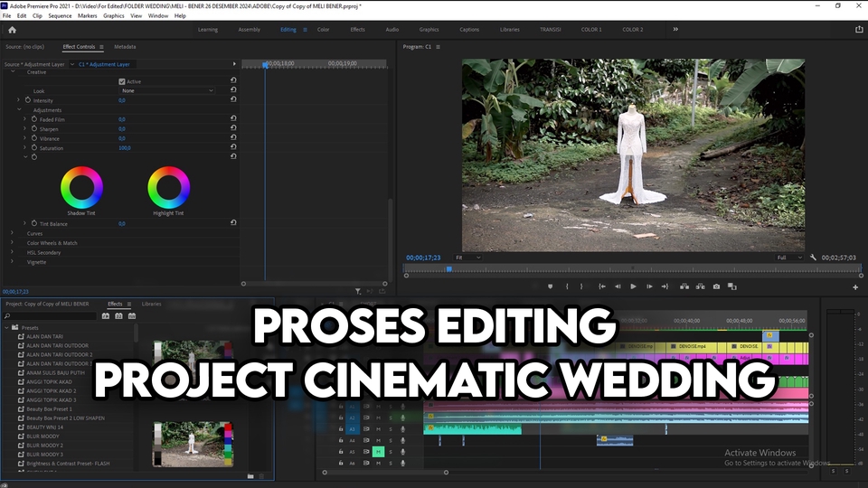Open the Sequence menu
The width and height of the screenshot is (868, 488).
60,16
